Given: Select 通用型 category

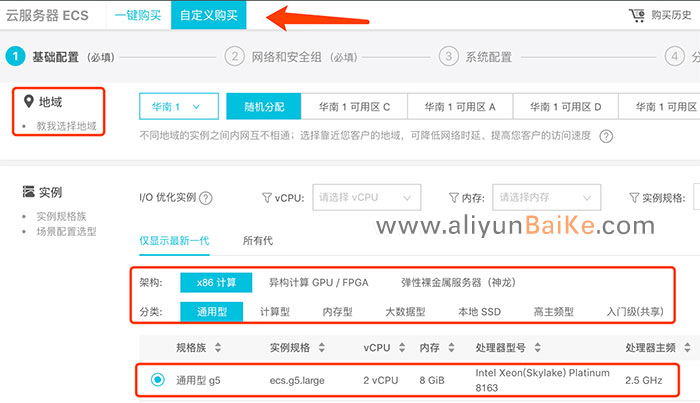Looking at the screenshot, I should (x=212, y=312).
